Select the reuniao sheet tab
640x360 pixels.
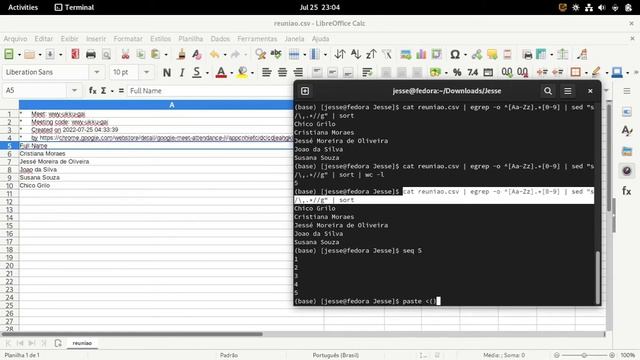82,343
